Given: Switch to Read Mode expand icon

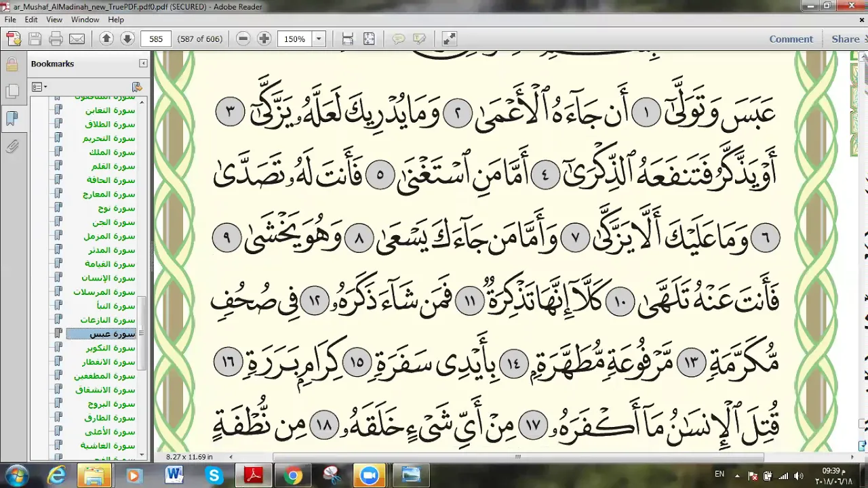Looking at the screenshot, I should pyautogui.click(x=449, y=39).
